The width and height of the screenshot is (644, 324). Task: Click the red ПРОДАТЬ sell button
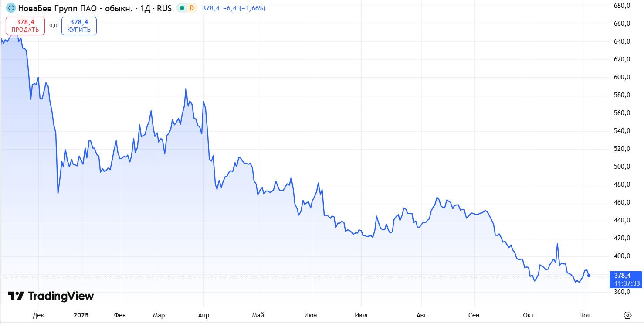[25, 26]
